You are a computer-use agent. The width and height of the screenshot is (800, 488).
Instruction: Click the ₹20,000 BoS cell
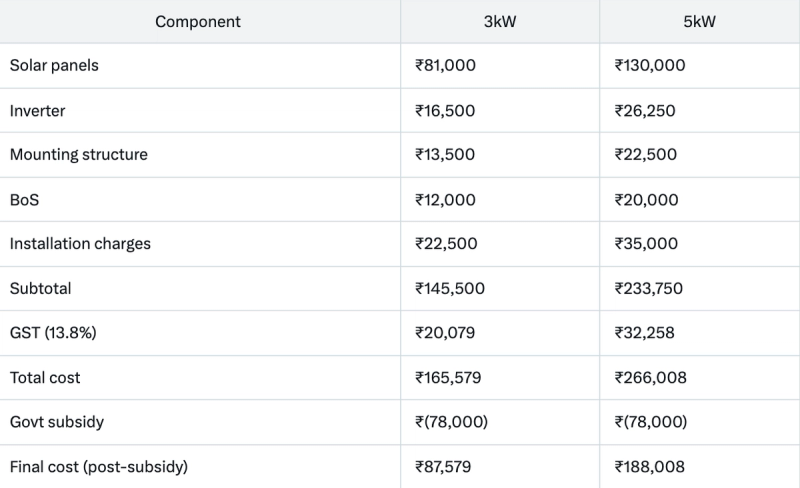pyautogui.click(x=646, y=200)
